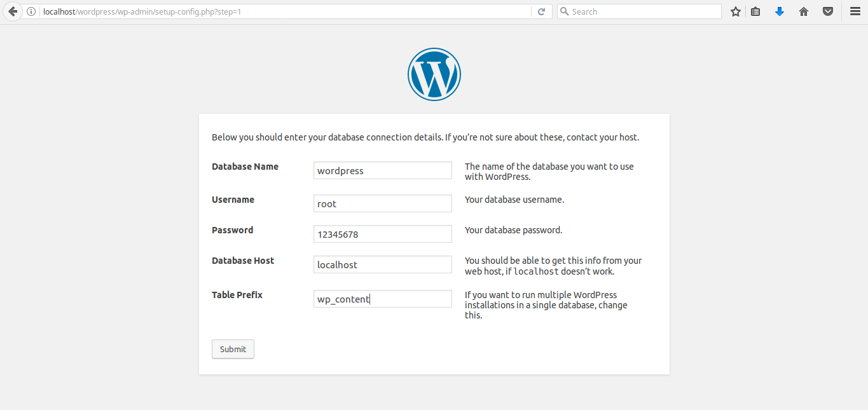868x410 pixels.
Task: Open the hamburger menu
Action: click(855, 11)
